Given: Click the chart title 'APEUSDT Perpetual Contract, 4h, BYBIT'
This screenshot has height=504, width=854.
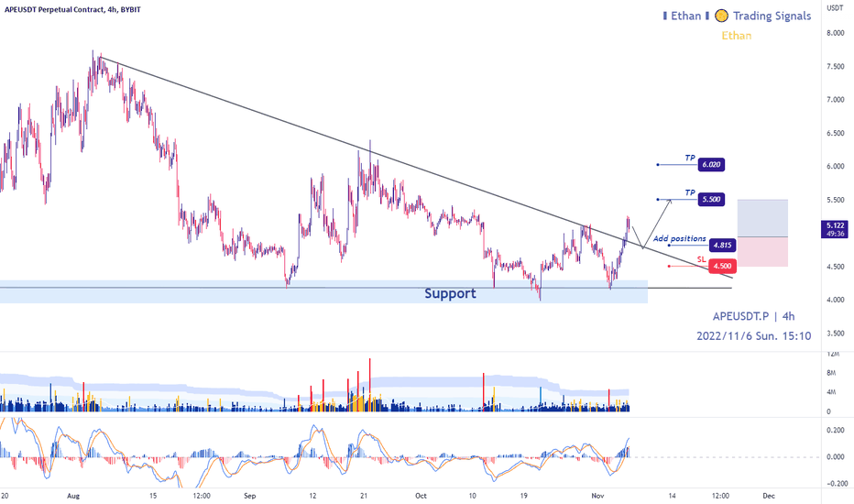Looking at the screenshot, I should [72, 9].
